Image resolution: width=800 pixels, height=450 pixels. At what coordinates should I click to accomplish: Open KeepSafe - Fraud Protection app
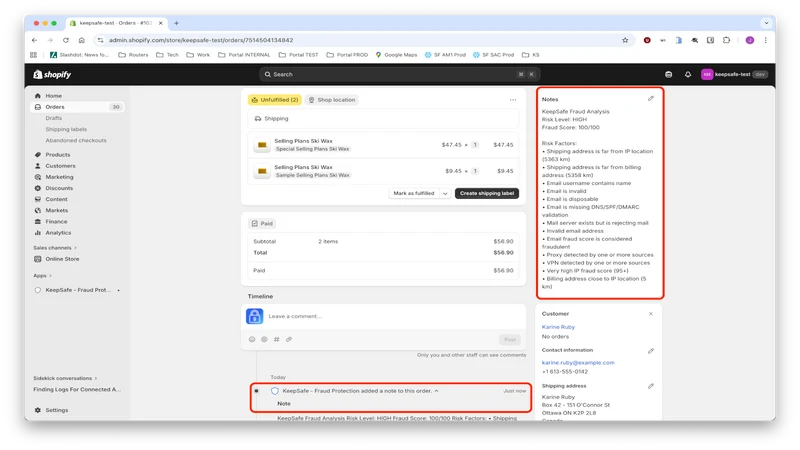click(x=78, y=290)
